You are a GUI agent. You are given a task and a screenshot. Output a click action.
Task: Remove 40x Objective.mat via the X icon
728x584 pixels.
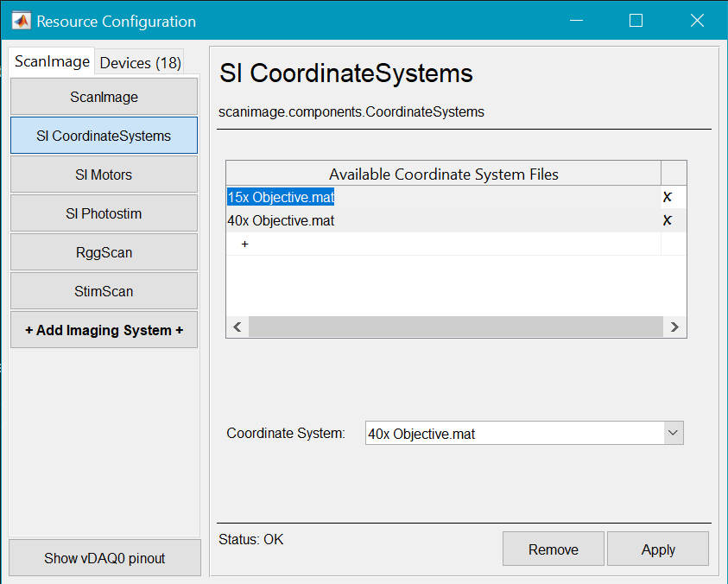667,220
